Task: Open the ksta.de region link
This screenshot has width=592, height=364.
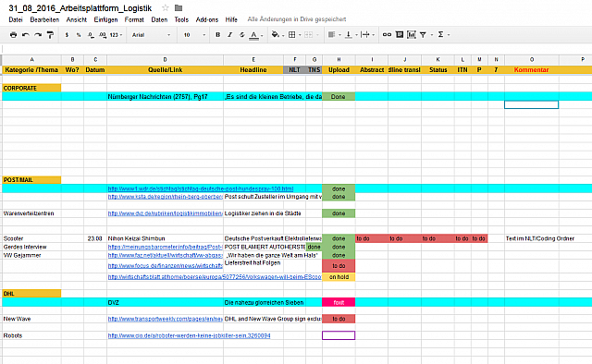Action: click(x=165, y=197)
